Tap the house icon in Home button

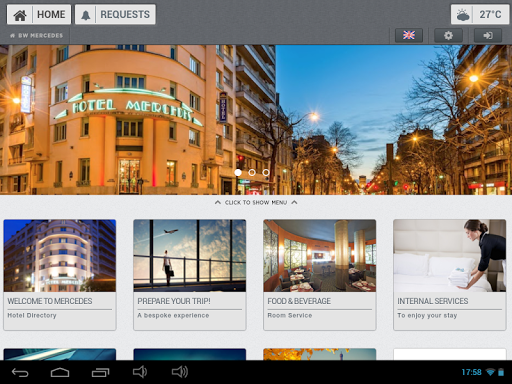pyautogui.click(x=20, y=15)
